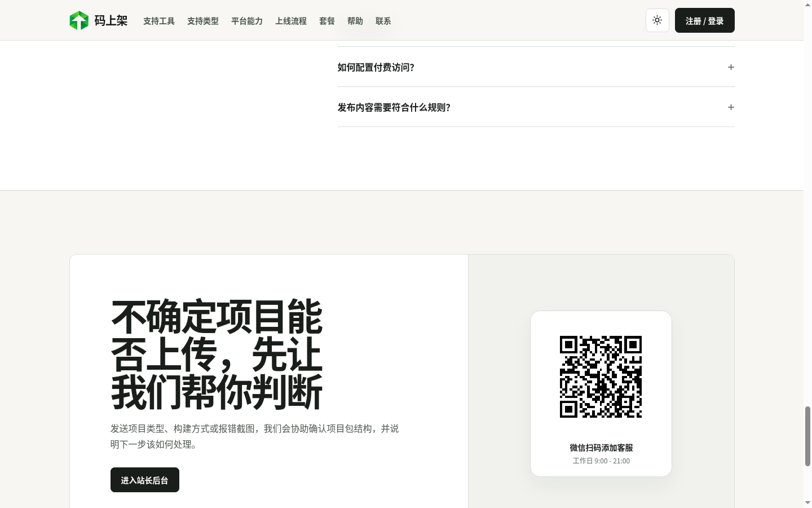Click the WeChat customer service QR code

pyautogui.click(x=601, y=376)
